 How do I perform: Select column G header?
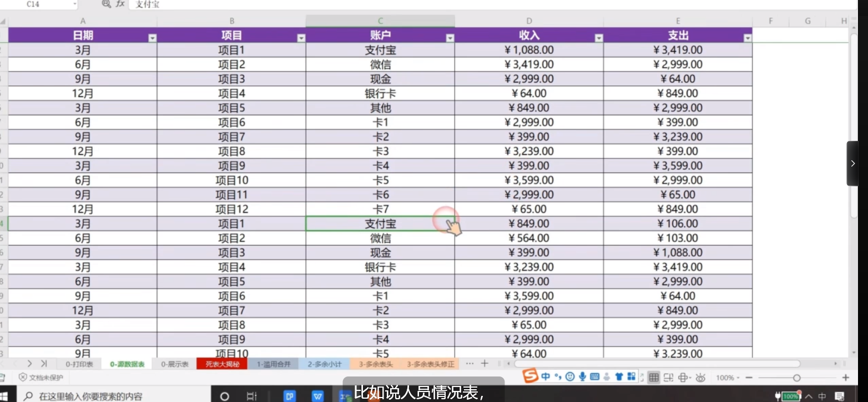[808, 21]
